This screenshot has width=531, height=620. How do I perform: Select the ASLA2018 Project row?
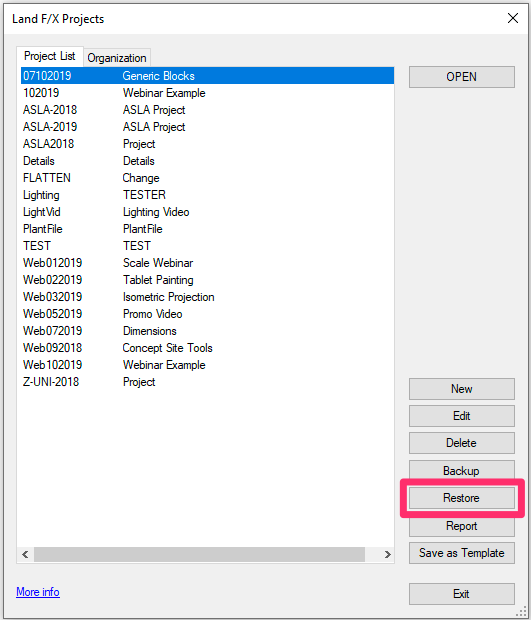click(207, 144)
